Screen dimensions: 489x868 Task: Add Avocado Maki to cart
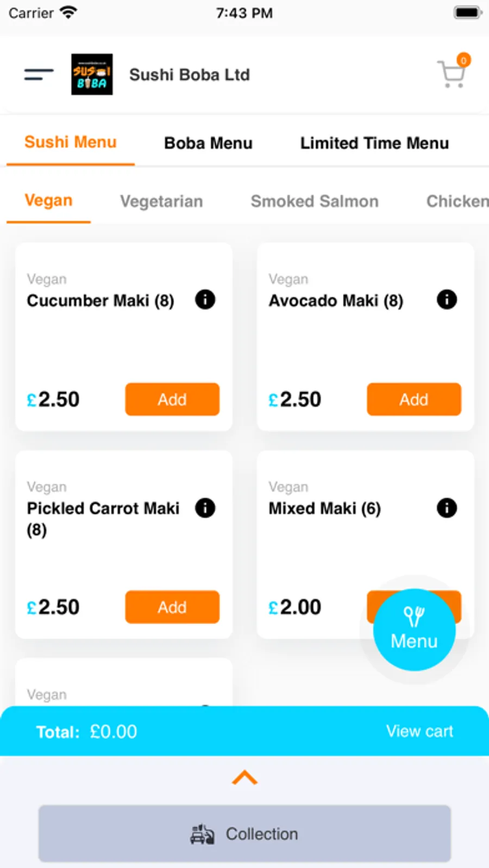(414, 399)
